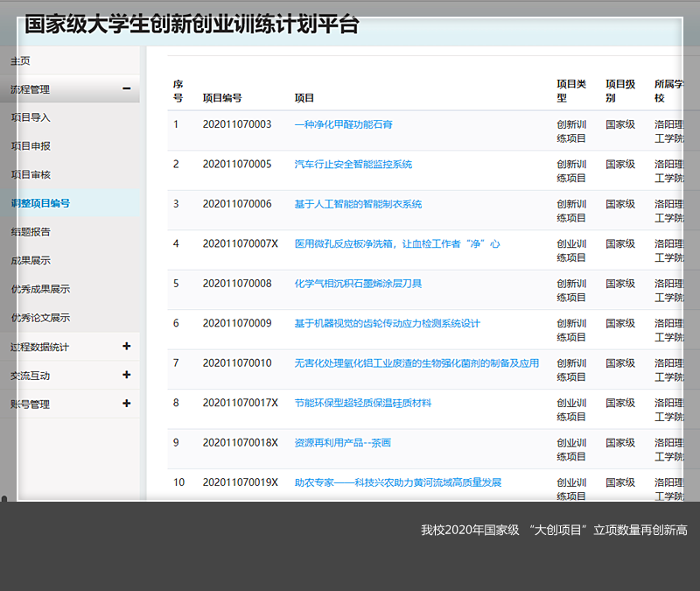This screenshot has width=700, height=591.
Task: Open the 主页 sidebar item
Action: (20, 60)
